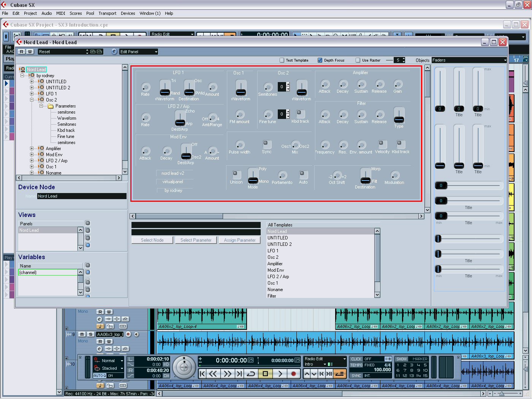Open the Devices menu
Viewport: 532px width, 399px height.
[128, 13]
